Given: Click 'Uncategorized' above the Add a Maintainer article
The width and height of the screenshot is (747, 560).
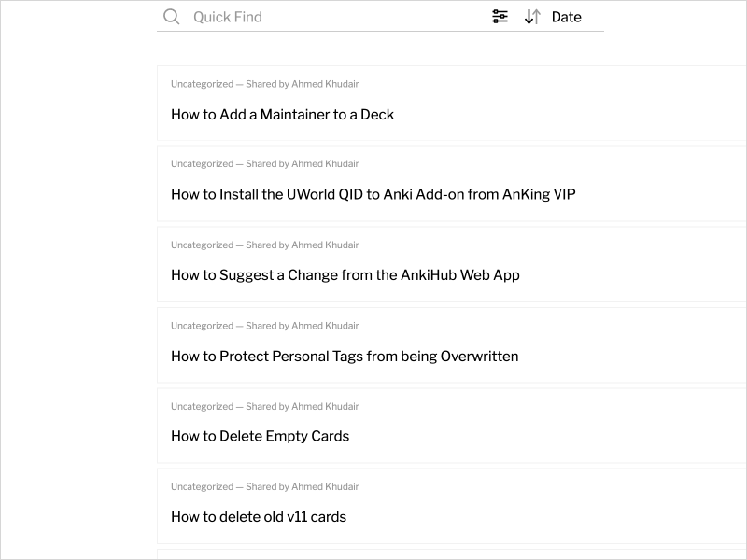Looking at the screenshot, I should pyautogui.click(x=202, y=84).
